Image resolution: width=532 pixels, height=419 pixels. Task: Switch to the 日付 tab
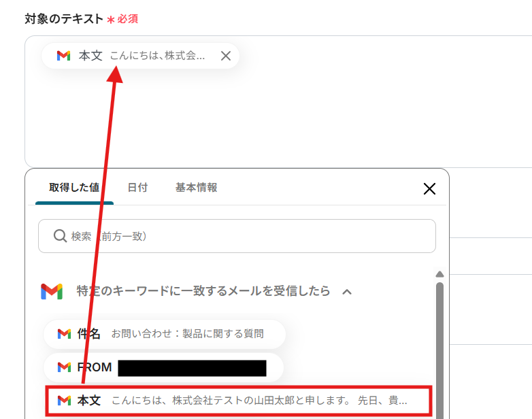137,188
